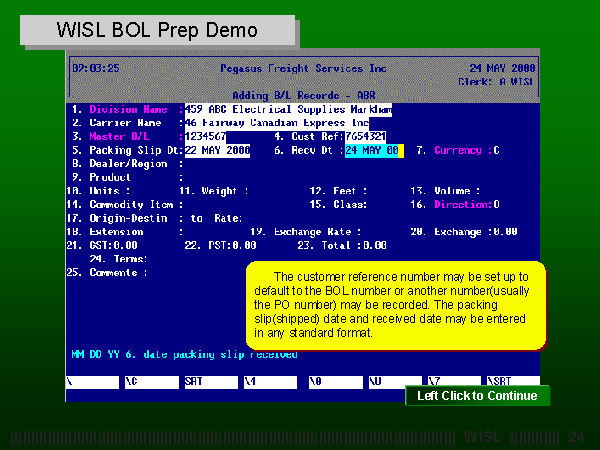Click the Left Click to Continue button
Screen dimensions: 600x450
pyautogui.click(x=477, y=396)
